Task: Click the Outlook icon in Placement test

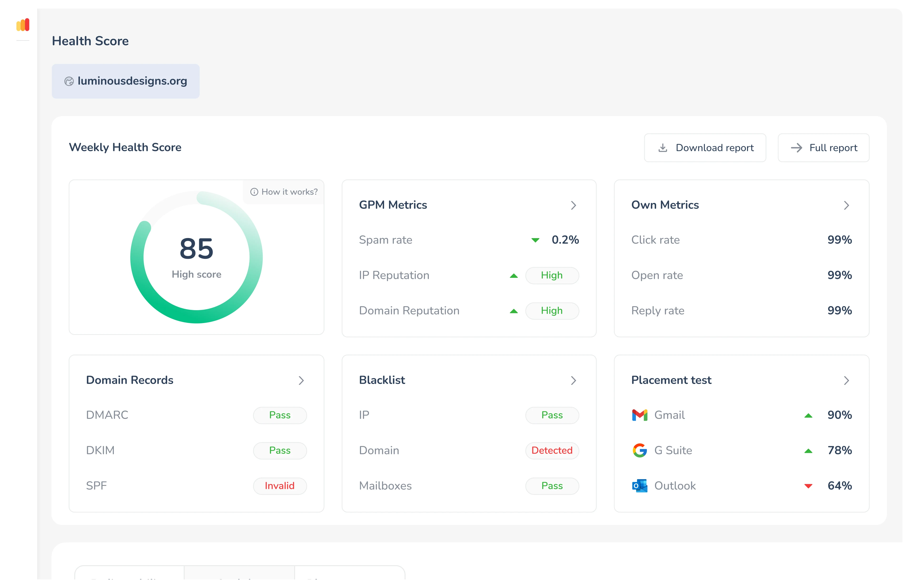Action: (x=639, y=486)
